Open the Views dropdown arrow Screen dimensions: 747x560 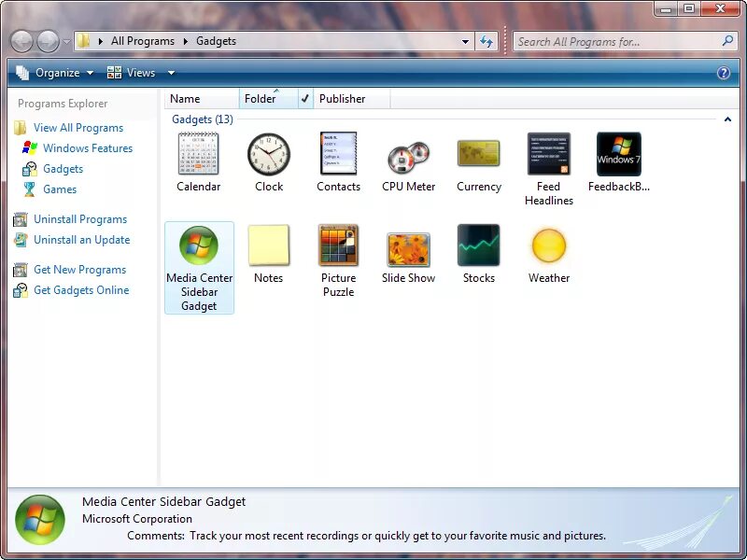tap(171, 73)
